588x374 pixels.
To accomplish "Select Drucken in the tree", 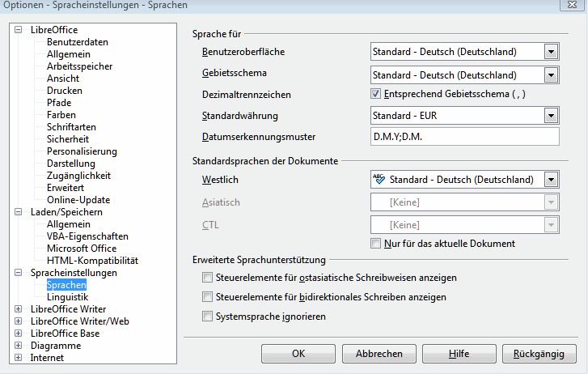I will pyautogui.click(x=65, y=91).
